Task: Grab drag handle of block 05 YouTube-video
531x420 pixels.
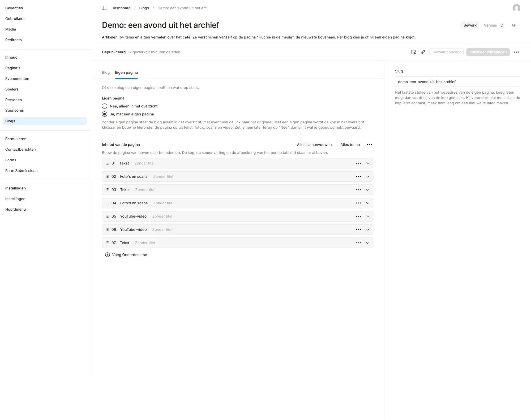Action: (108, 216)
